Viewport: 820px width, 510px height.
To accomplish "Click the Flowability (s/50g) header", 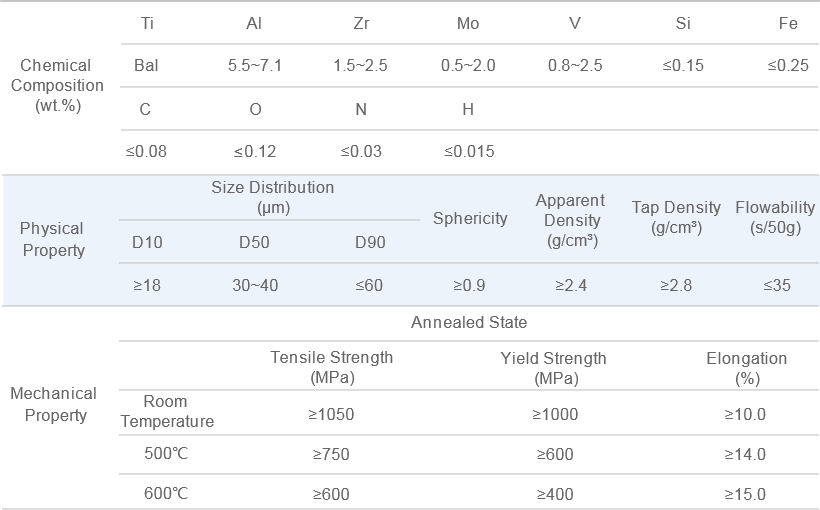I will [775, 217].
